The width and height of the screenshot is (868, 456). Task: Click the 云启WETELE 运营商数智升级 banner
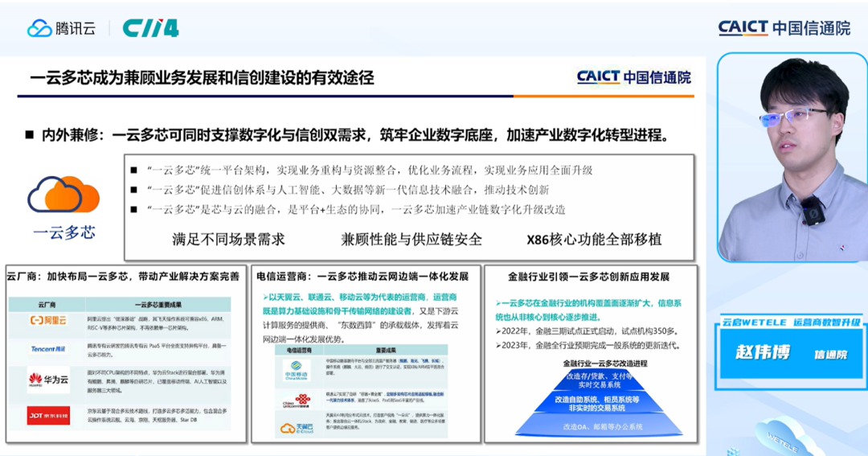pyautogui.click(x=791, y=322)
